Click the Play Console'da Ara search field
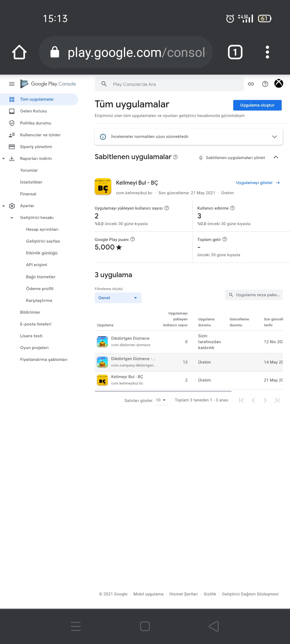Viewport: 290px width, 644px height. click(169, 84)
